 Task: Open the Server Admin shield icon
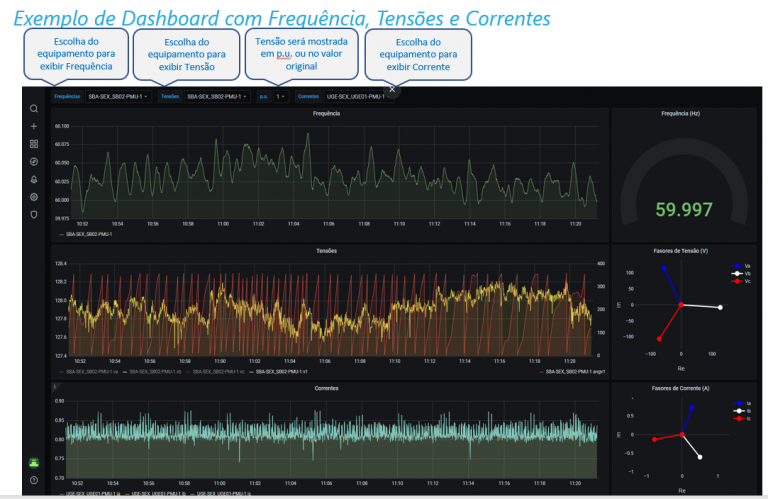(34, 214)
